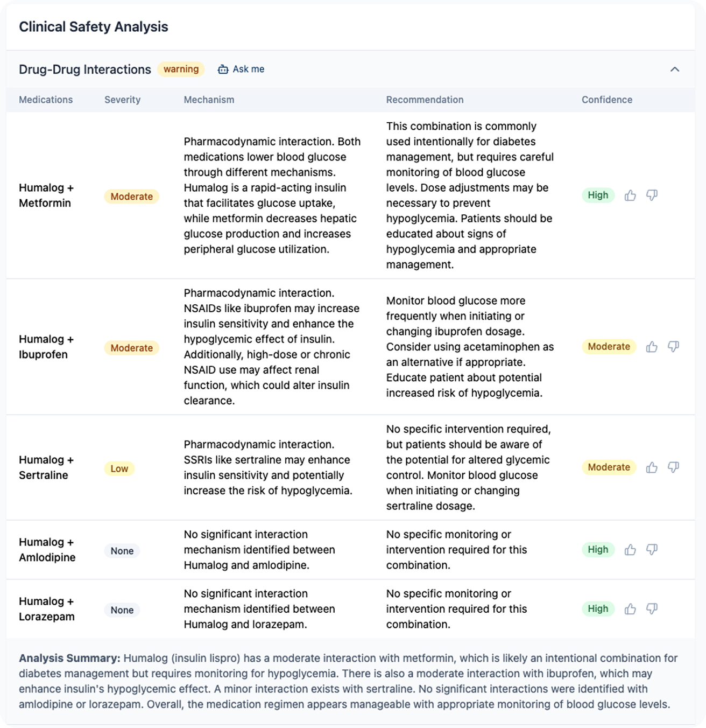Viewport: 706px width, 728px height.
Task: Give thumbs up on Humalog + Metformin interaction
Action: tap(630, 195)
